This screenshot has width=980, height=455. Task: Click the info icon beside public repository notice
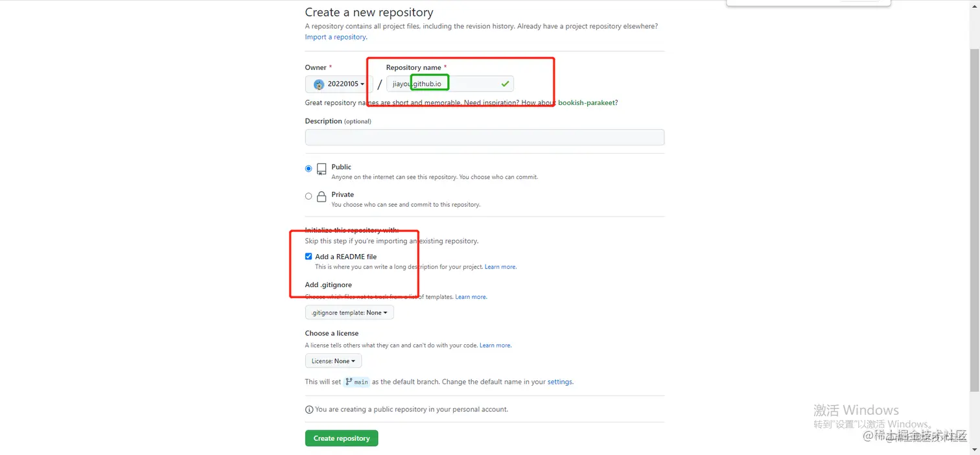[309, 410]
